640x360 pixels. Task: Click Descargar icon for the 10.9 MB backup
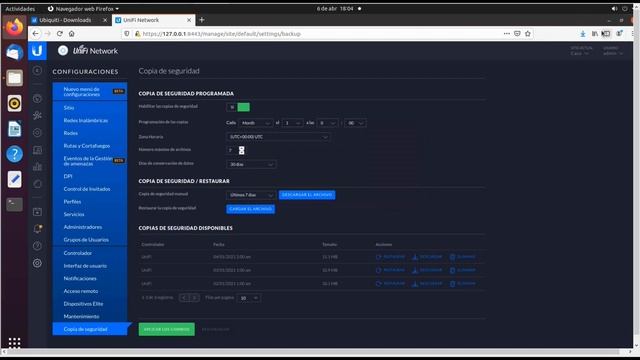point(415,270)
